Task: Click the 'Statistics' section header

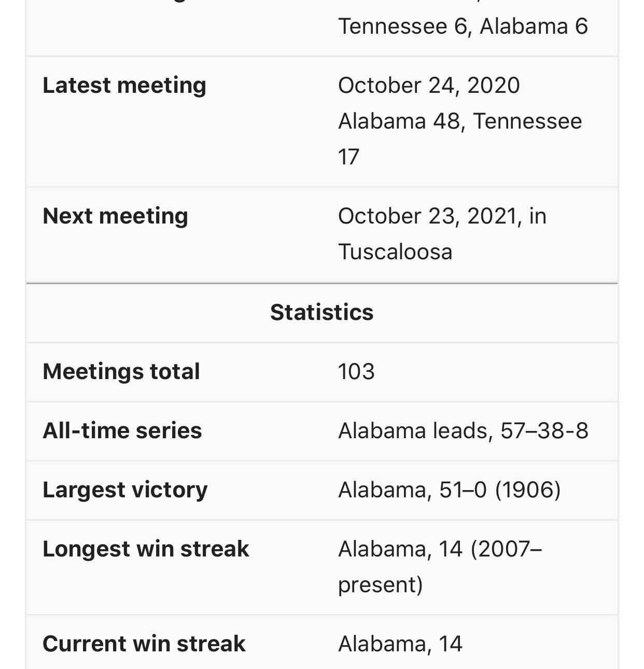Action: pyautogui.click(x=321, y=312)
